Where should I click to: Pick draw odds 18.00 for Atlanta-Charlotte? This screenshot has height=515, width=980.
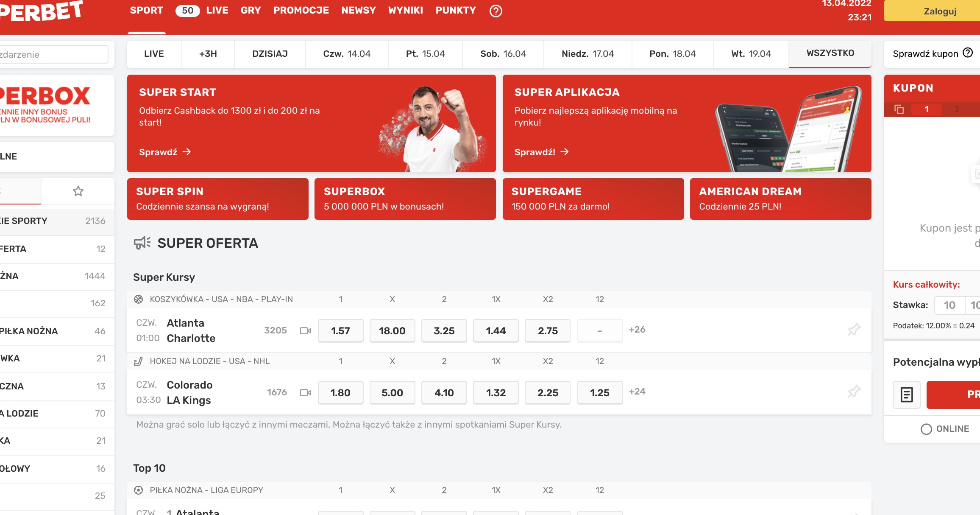click(x=392, y=330)
